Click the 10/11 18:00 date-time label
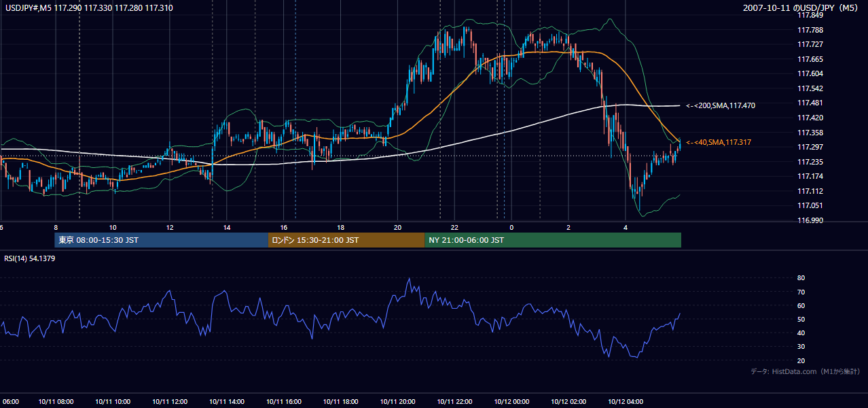This screenshot has height=408, width=868. point(340,402)
